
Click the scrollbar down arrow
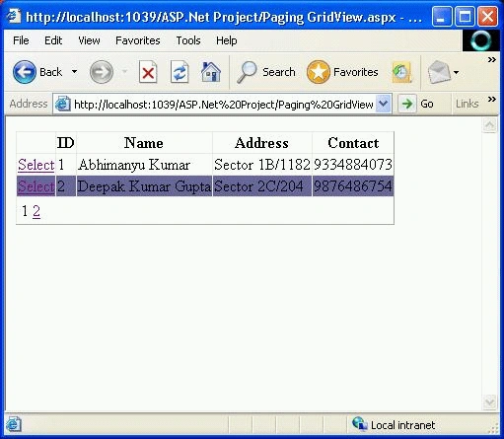coord(489,402)
